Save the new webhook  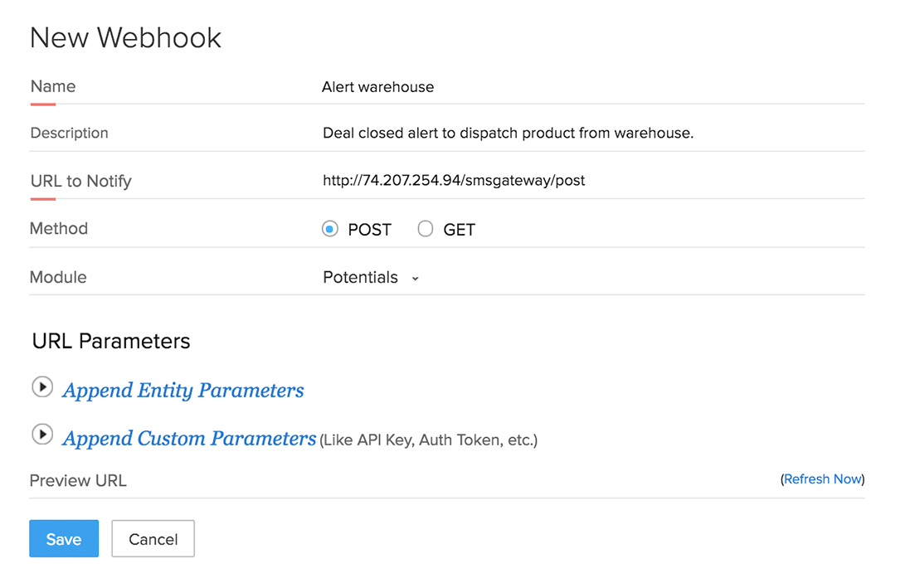[x=64, y=539]
